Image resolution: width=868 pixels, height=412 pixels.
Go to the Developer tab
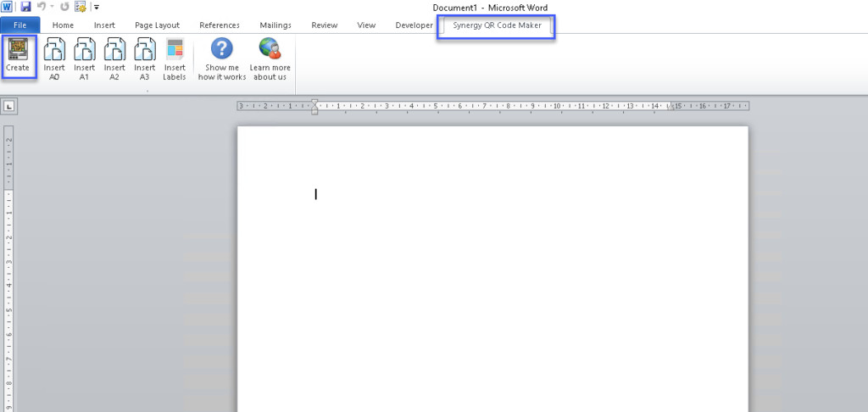[x=413, y=25]
